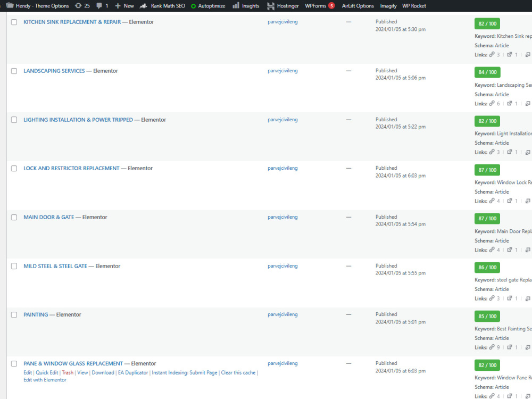
Task: Open Landscaping Services page title link
Action: coord(54,71)
